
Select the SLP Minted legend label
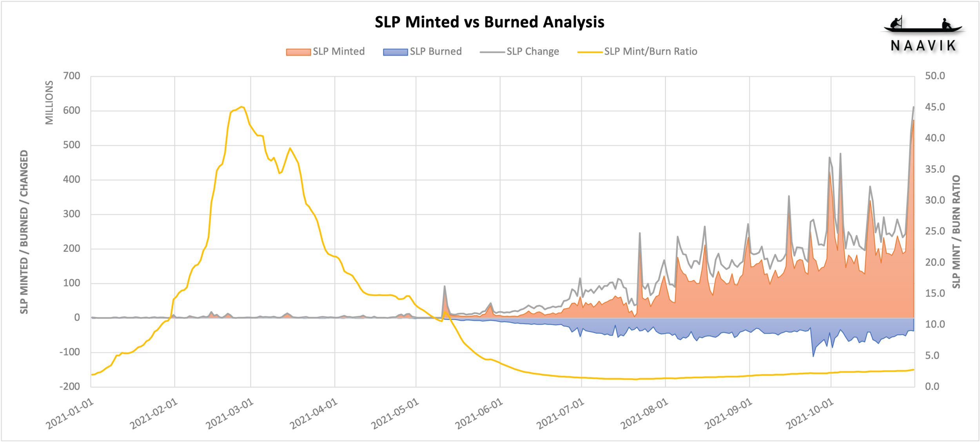(339, 52)
